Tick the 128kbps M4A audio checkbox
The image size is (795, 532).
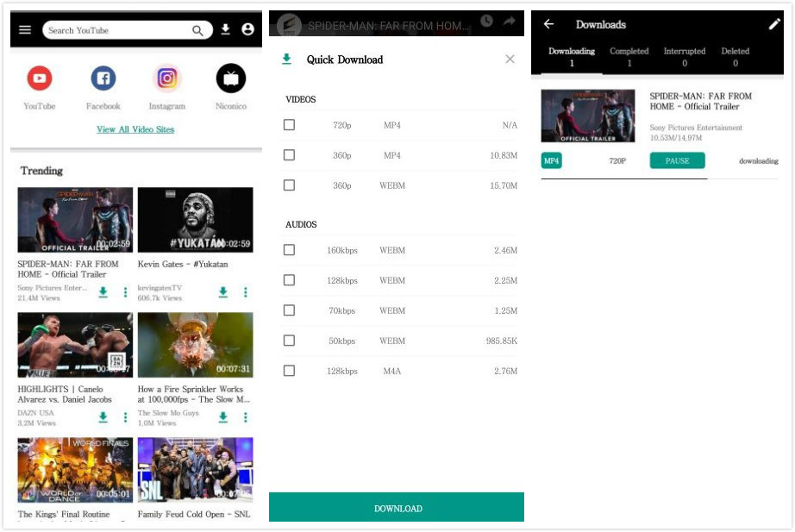[x=289, y=371]
